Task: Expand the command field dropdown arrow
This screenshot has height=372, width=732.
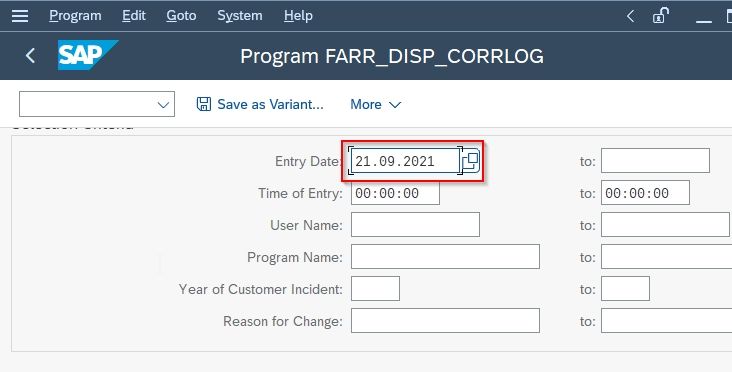Action: [163, 105]
